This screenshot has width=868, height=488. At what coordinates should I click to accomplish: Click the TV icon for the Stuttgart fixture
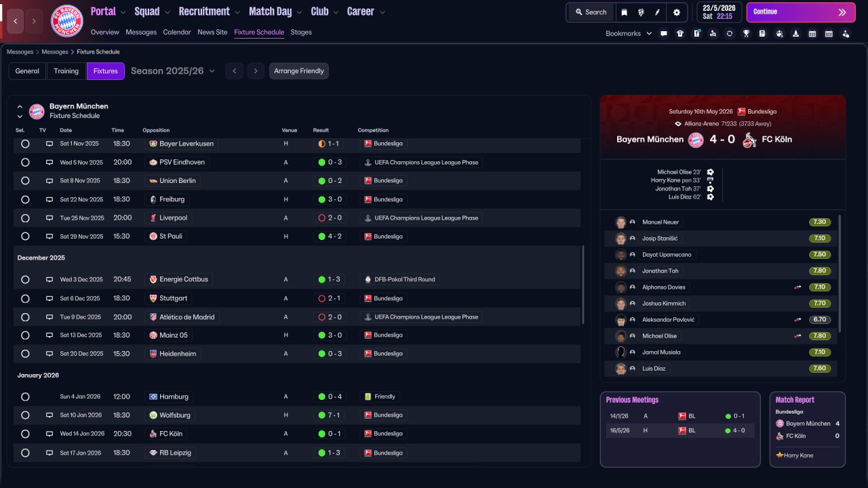(50, 298)
